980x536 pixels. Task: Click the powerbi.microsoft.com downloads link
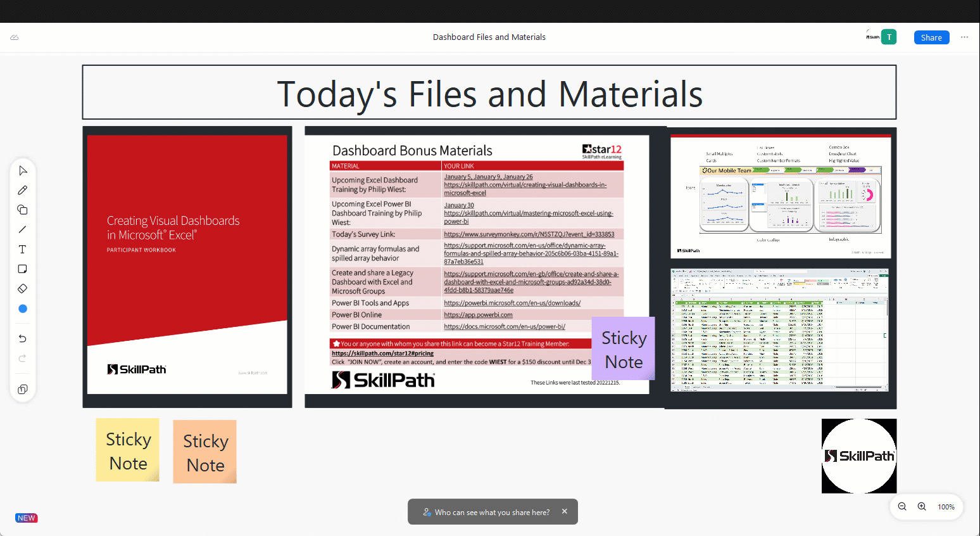512,303
